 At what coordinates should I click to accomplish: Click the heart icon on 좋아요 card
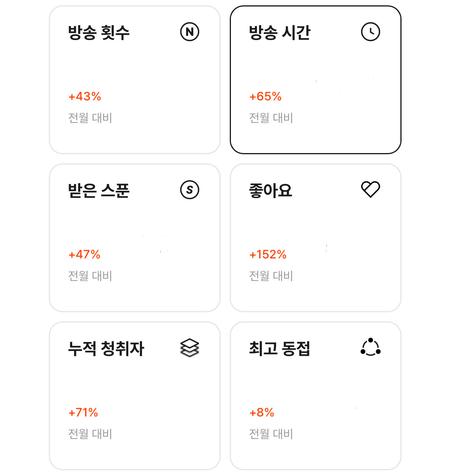(371, 189)
